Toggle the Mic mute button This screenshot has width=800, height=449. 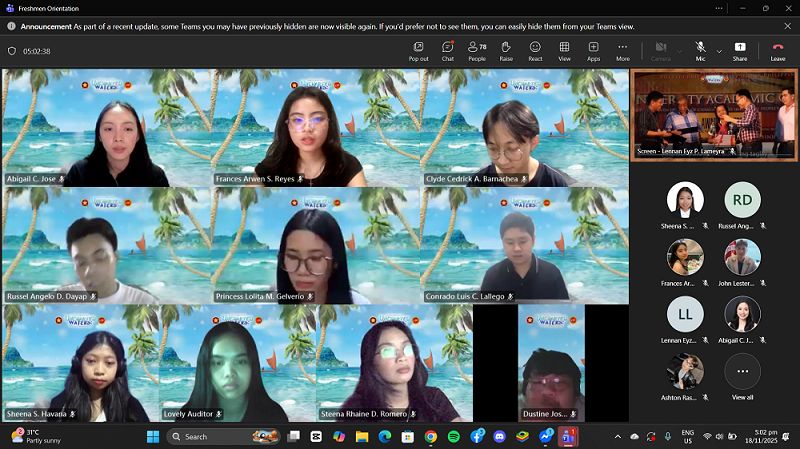click(700, 50)
